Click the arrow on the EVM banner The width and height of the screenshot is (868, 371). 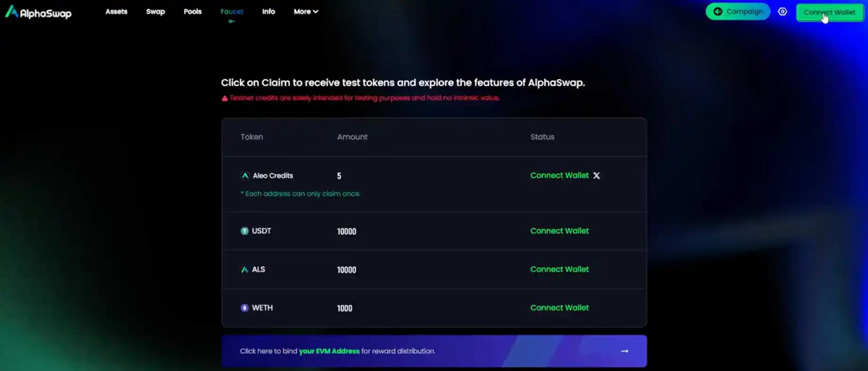click(x=625, y=351)
